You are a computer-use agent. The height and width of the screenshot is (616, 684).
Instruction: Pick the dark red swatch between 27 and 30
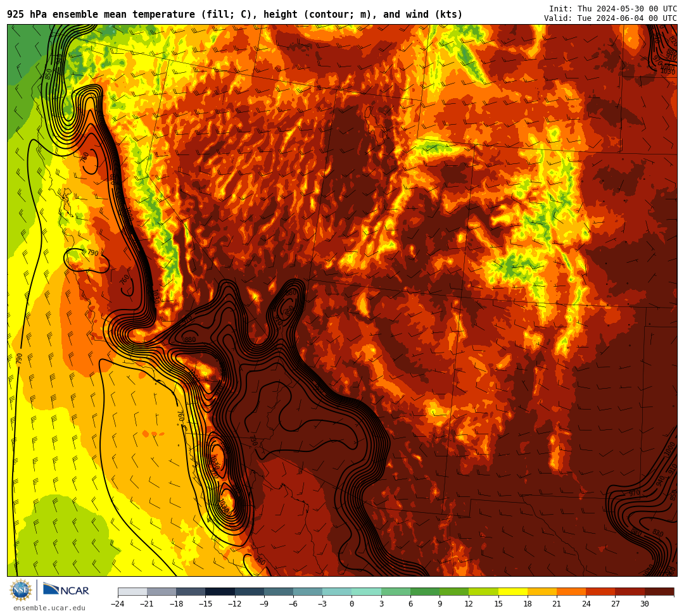[x=630, y=591]
